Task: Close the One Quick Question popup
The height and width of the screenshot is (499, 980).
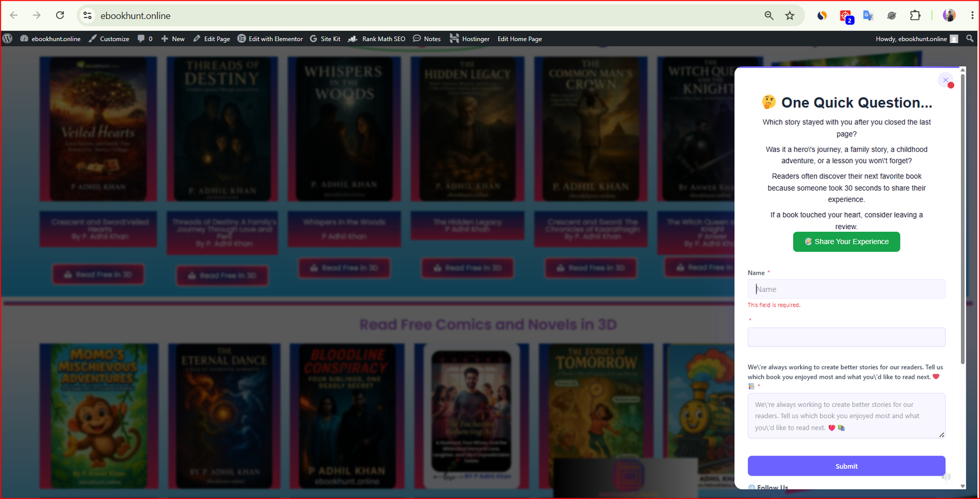Action: [946, 80]
